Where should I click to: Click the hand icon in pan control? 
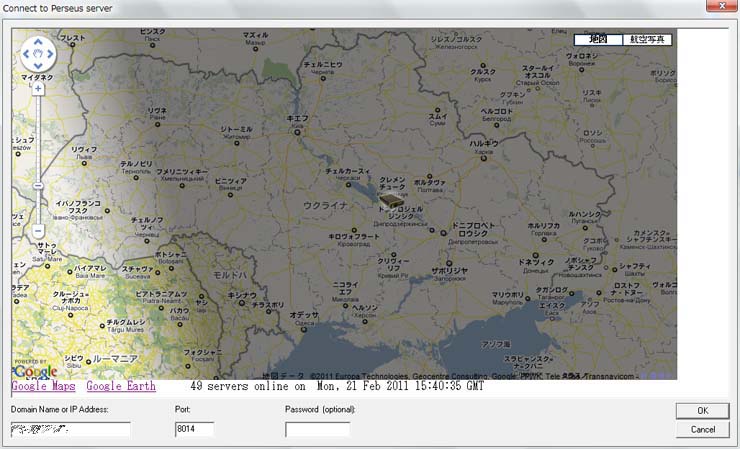click(x=38, y=53)
